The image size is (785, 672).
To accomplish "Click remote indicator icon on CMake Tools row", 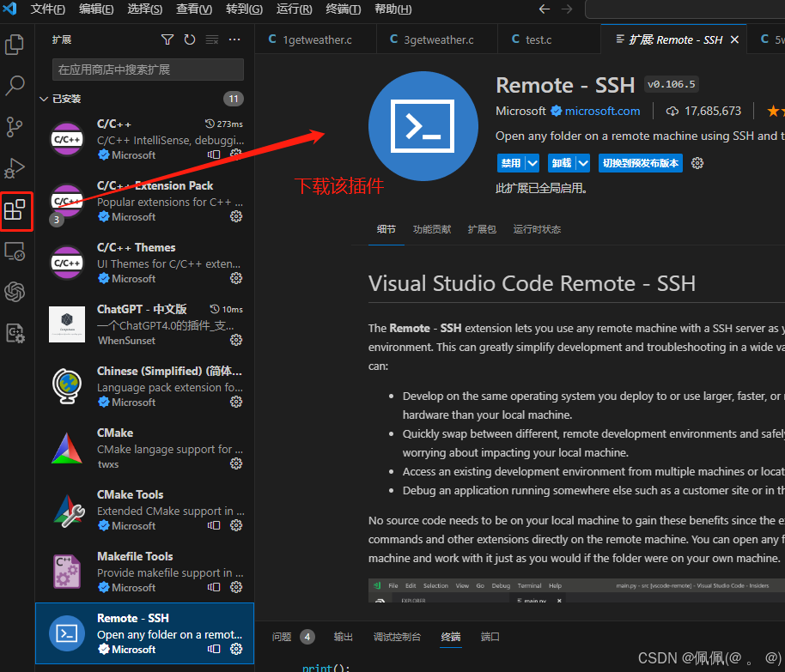I will pyautogui.click(x=214, y=525).
